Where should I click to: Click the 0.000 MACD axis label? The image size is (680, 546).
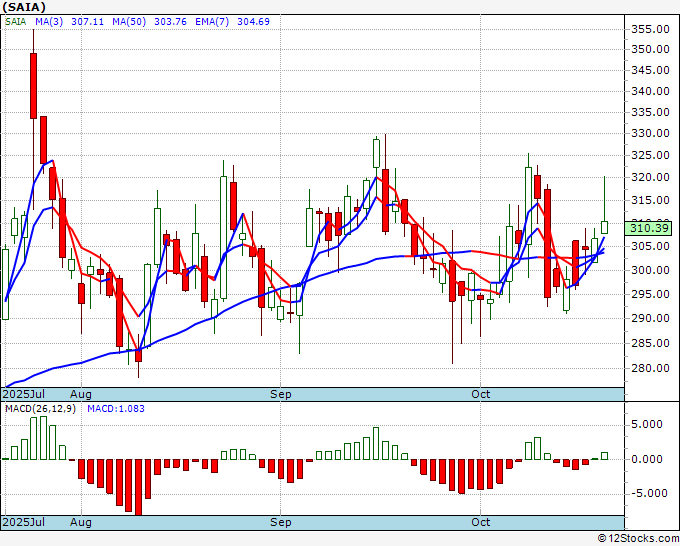647,459
